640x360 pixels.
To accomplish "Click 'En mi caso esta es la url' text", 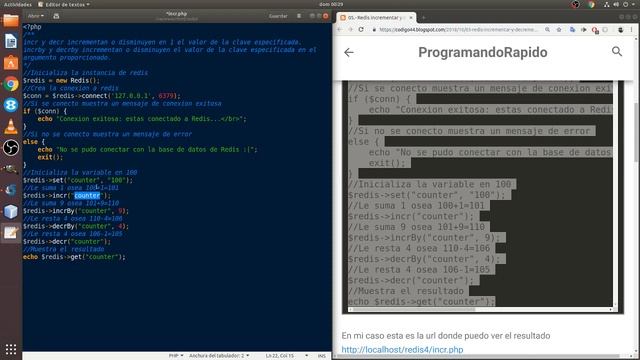I will coord(446,336).
